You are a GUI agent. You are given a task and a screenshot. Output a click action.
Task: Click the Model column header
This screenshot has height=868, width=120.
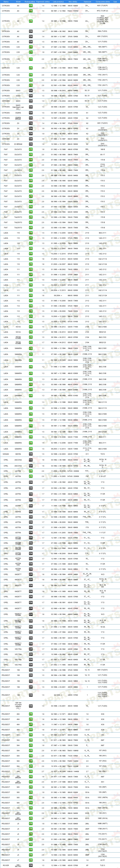(18, 2)
